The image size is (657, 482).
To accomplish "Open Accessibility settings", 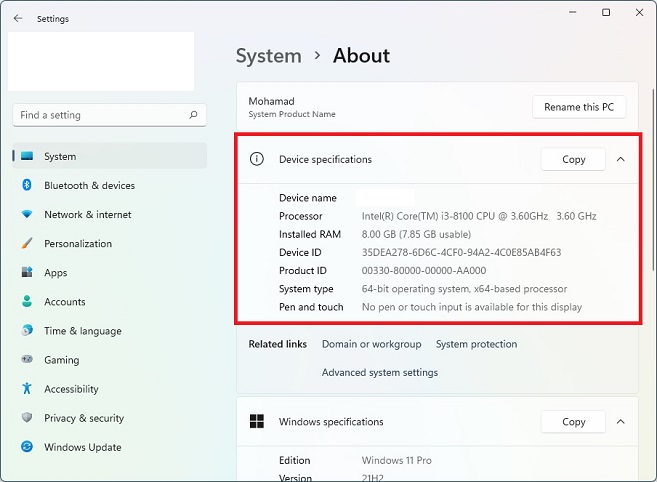I will 110,389.
